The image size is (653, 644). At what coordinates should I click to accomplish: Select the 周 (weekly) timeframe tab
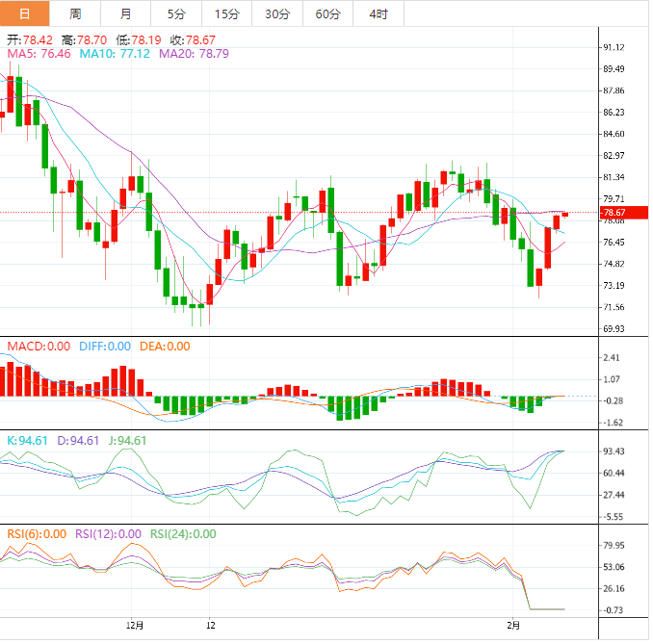coord(76,13)
